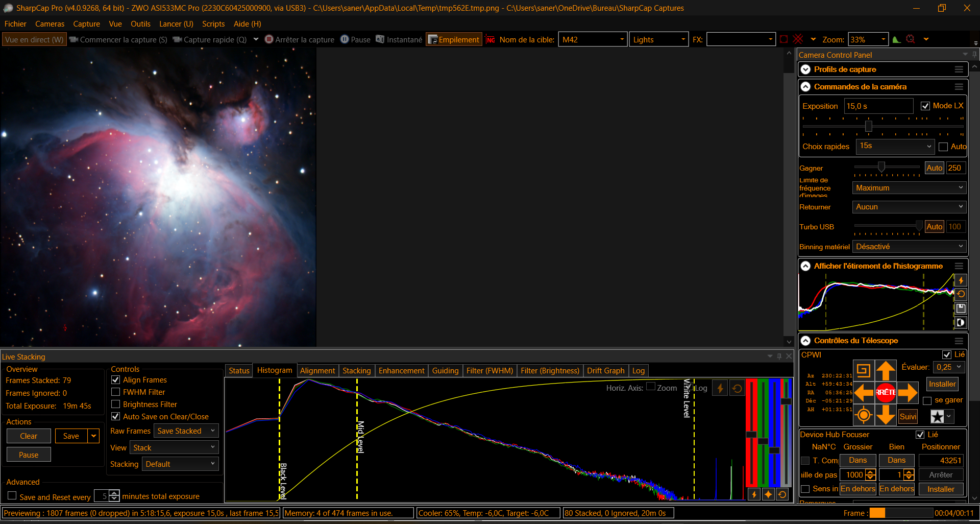Image resolution: width=980 pixels, height=524 pixels.
Task: Open the frame rate limit Maximum dropdown
Action: click(909, 188)
